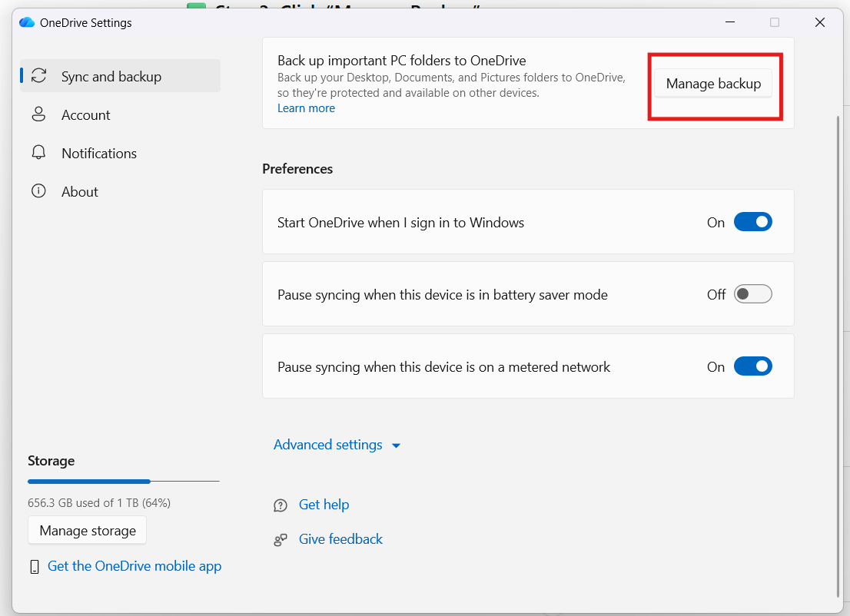The width and height of the screenshot is (850, 616).
Task: Open the Sync and backup section
Action: pos(111,76)
